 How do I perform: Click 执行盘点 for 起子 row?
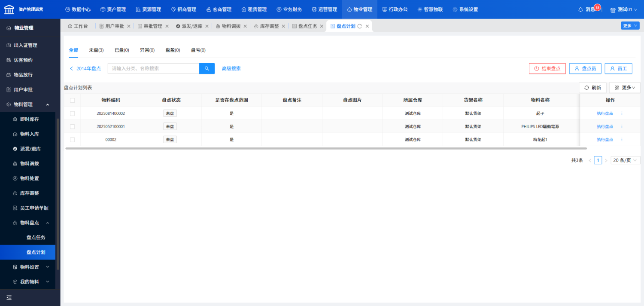click(x=605, y=113)
